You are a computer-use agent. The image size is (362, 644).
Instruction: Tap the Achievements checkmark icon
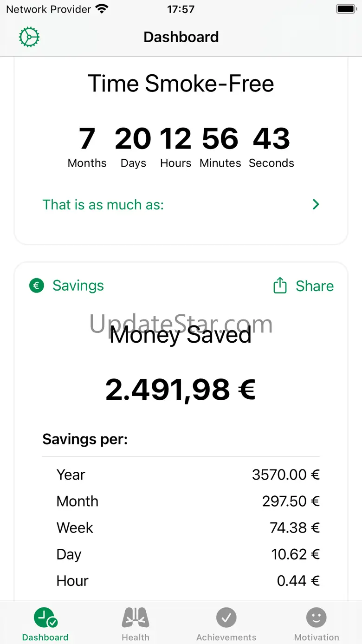point(226,618)
